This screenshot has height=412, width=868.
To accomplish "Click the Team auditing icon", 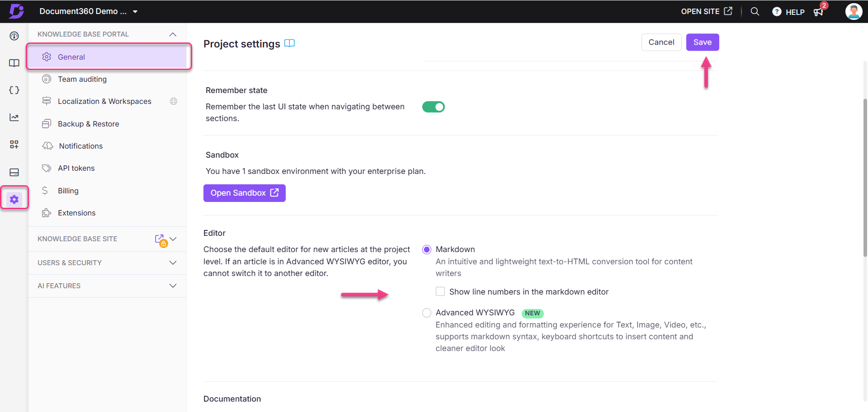I will coord(46,79).
